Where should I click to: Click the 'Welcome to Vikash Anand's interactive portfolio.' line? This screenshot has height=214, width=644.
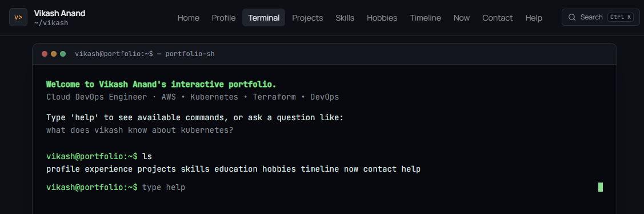point(161,84)
